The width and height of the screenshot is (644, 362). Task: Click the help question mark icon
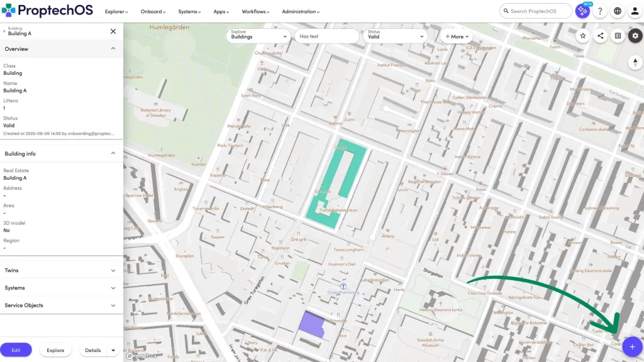click(600, 11)
